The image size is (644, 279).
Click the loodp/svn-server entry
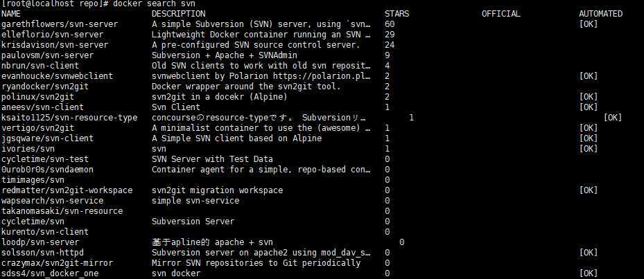click(x=40, y=242)
